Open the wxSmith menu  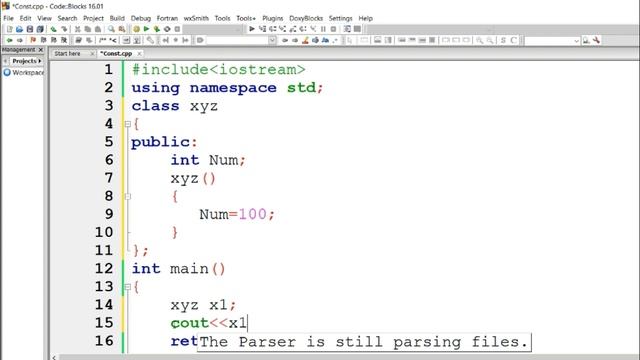click(x=196, y=18)
